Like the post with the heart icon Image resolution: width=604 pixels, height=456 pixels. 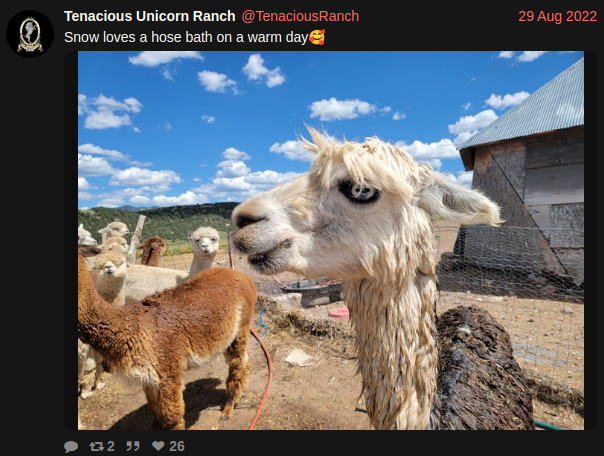coord(158,446)
